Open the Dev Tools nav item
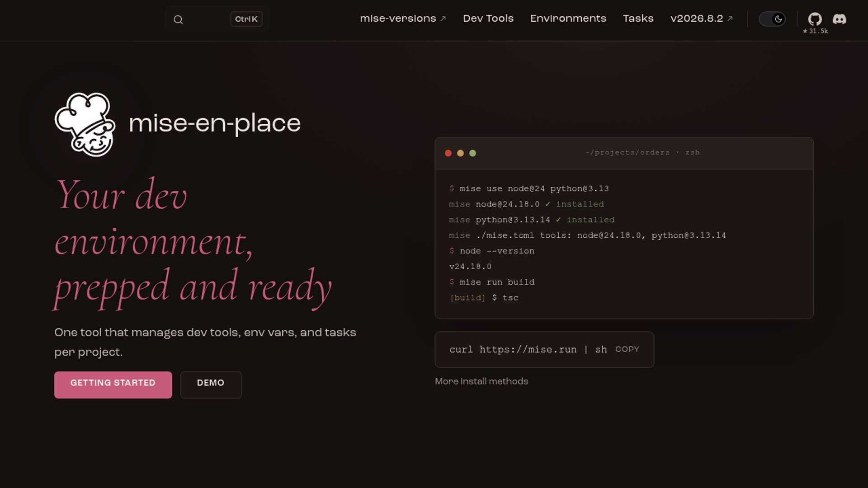The image size is (868, 488). (488, 19)
